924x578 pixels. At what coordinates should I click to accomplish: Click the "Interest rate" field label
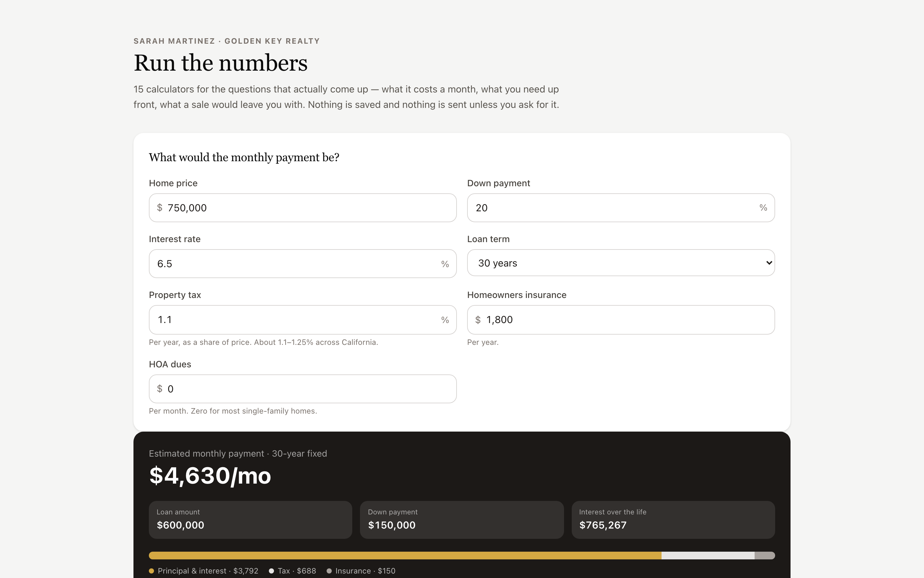pyautogui.click(x=175, y=239)
